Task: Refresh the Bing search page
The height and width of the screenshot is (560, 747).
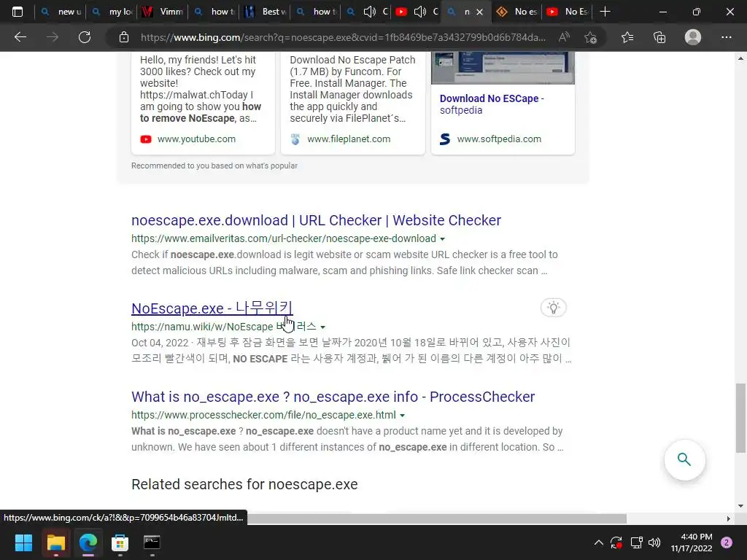Action: [85, 37]
